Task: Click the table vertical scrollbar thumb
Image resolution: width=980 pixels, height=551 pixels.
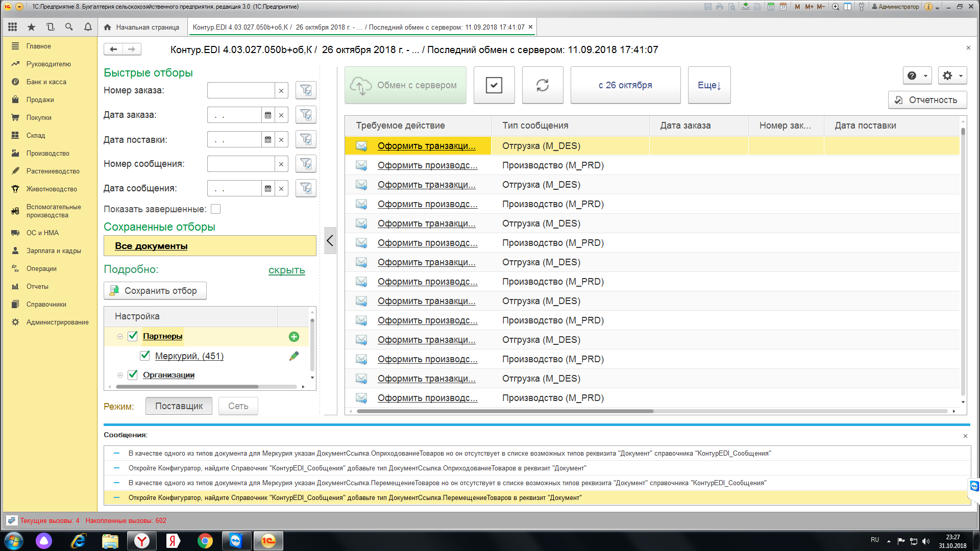Action: pos(963,132)
